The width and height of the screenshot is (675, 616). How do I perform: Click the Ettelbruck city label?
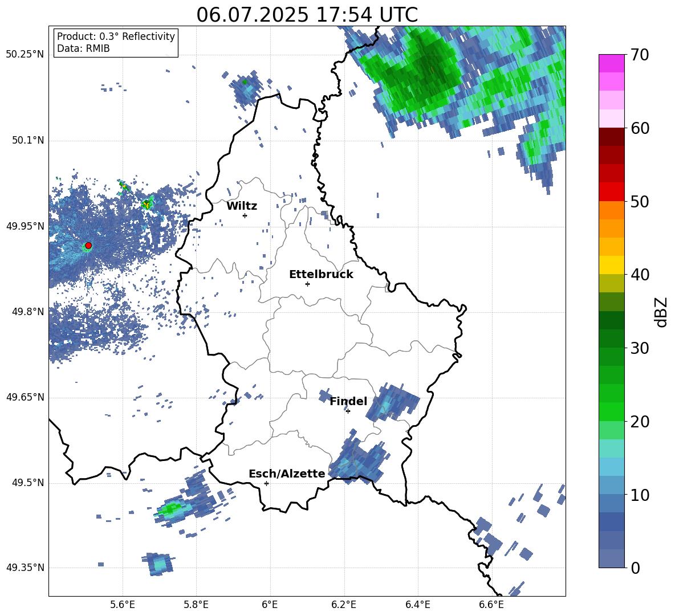tap(321, 275)
